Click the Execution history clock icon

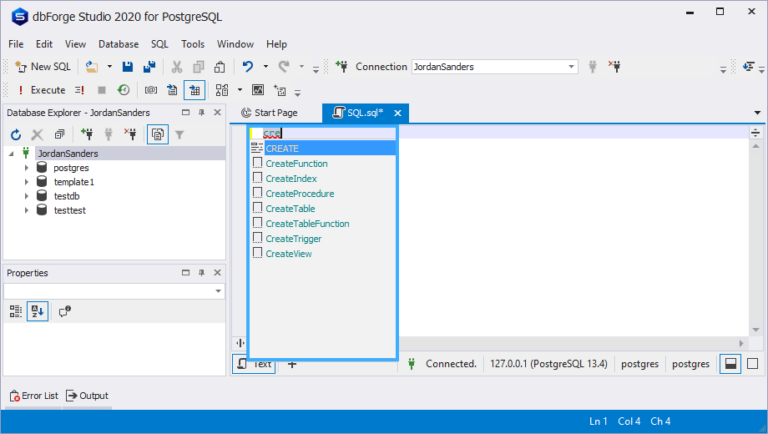tap(123, 90)
